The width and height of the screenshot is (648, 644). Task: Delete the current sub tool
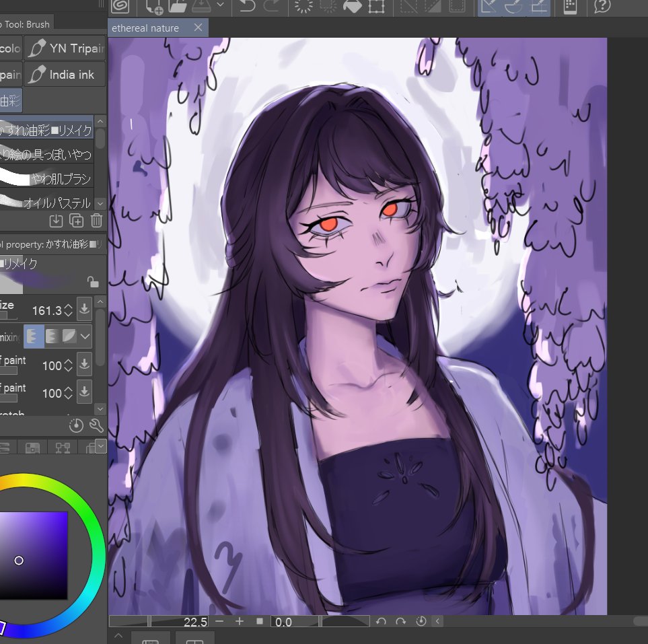(97, 221)
